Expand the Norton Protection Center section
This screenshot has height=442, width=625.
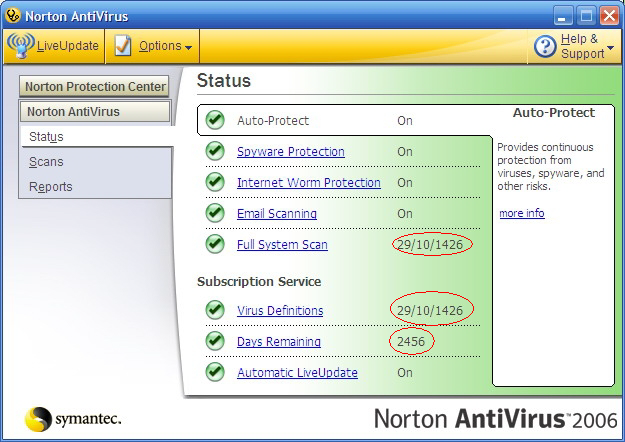95,87
